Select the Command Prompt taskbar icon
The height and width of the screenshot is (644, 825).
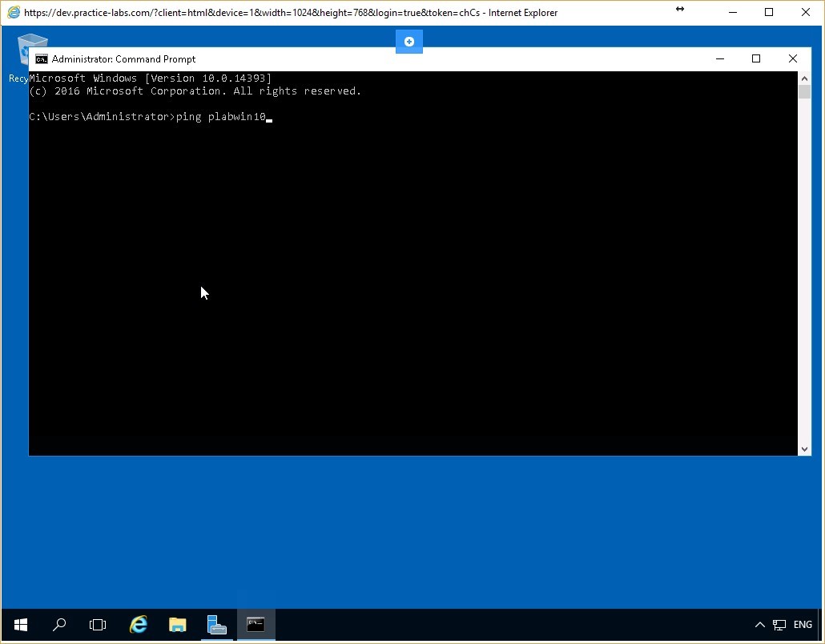pos(256,625)
